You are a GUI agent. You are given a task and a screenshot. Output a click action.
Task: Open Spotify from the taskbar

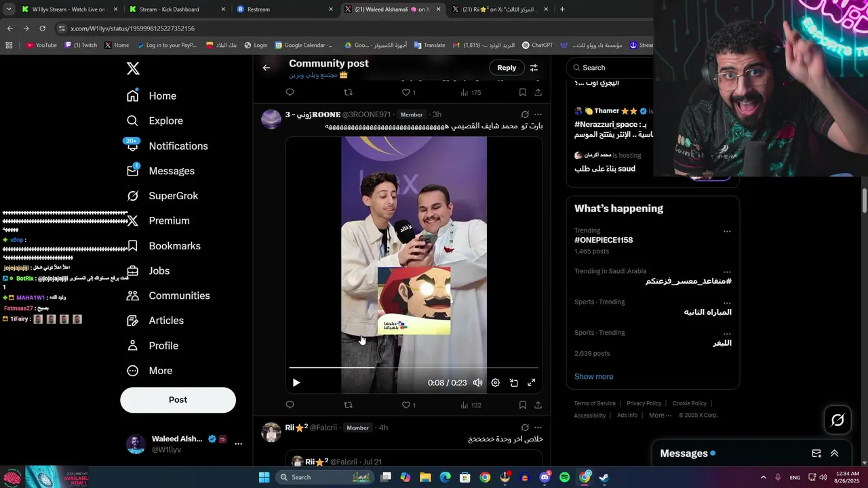tap(565, 477)
